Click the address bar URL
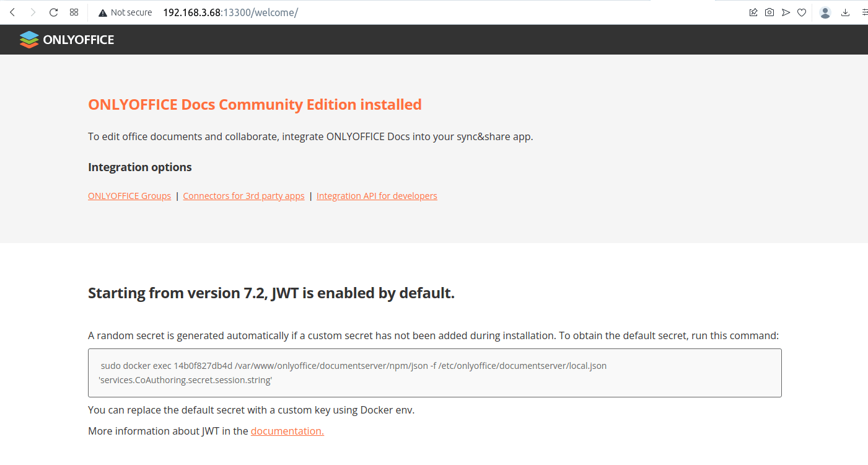This screenshot has width=868, height=465. point(230,12)
